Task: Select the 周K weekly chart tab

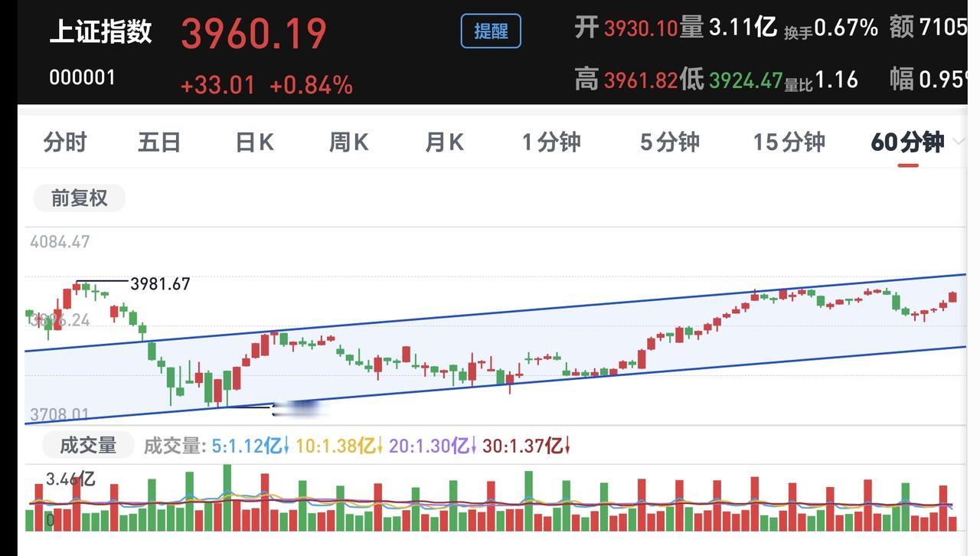Action: (x=349, y=142)
